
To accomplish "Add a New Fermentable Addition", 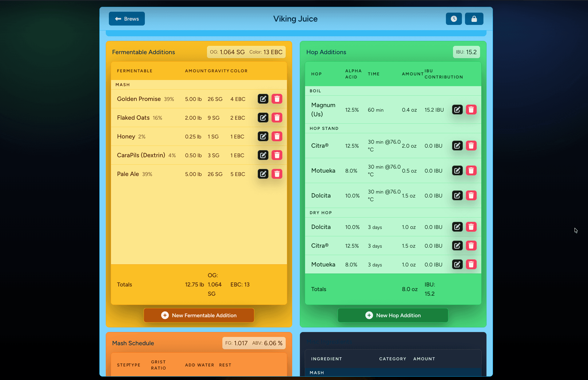I will [x=199, y=315].
